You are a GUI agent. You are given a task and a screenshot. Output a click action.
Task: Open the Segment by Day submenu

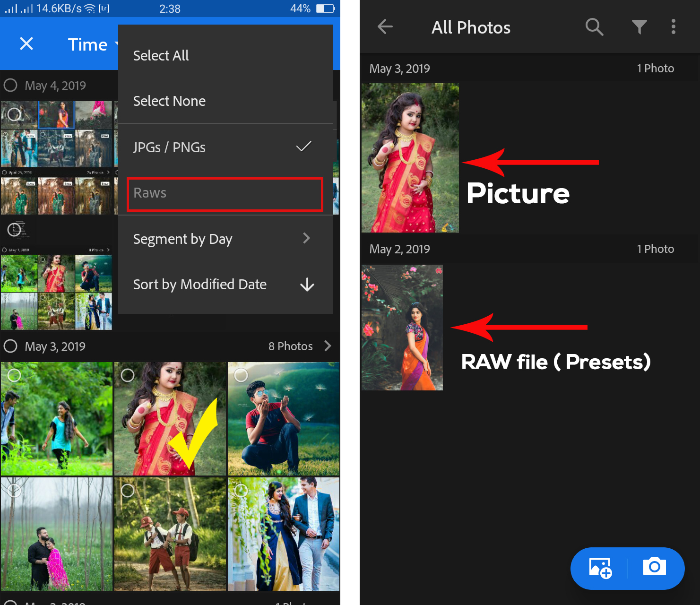point(225,239)
